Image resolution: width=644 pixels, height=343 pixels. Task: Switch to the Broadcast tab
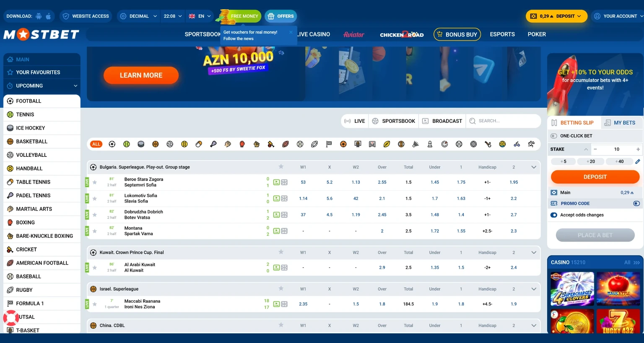[442, 121]
